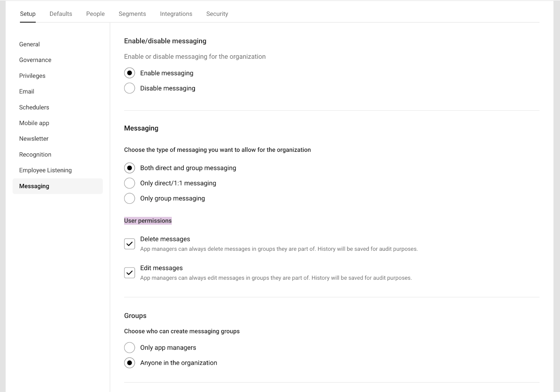Select the Security tab
This screenshot has width=560, height=392.
click(x=217, y=14)
